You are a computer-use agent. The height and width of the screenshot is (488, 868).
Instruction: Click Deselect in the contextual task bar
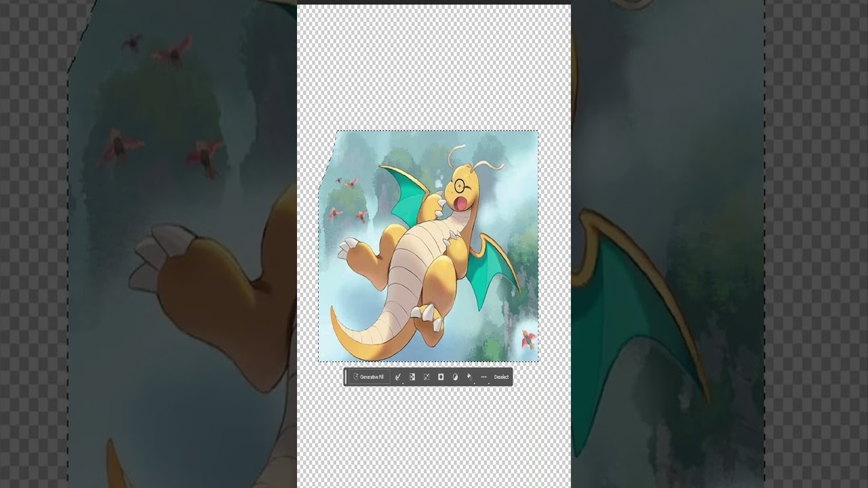[x=501, y=377]
